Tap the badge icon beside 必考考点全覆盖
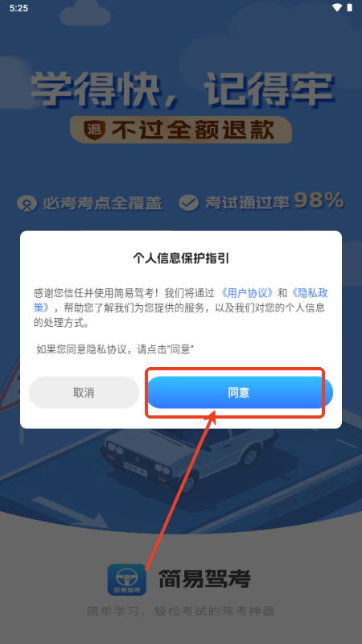 pyautogui.click(x=27, y=204)
